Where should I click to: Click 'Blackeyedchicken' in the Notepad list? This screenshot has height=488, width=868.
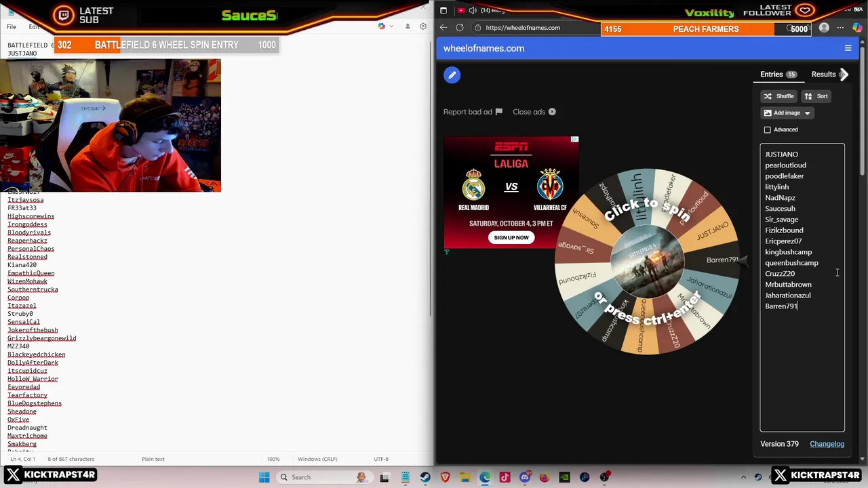pos(37,354)
